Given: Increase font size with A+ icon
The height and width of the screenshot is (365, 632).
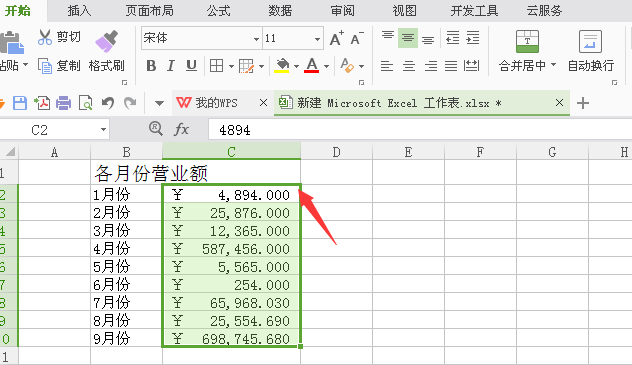Looking at the screenshot, I should click(337, 38).
